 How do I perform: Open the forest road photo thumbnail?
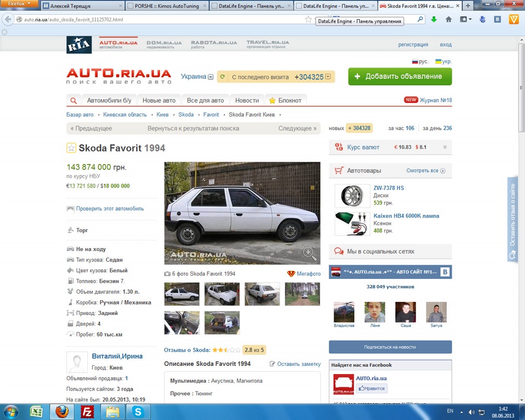(x=302, y=294)
